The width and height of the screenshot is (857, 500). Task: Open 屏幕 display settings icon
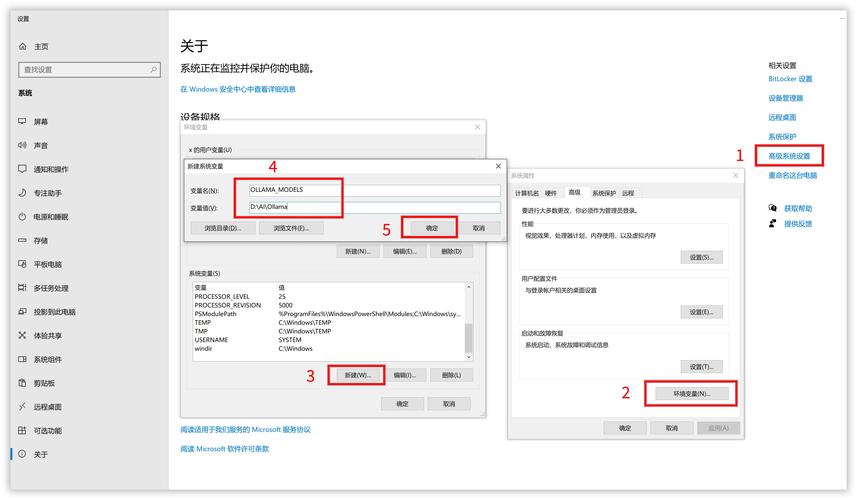22,121
